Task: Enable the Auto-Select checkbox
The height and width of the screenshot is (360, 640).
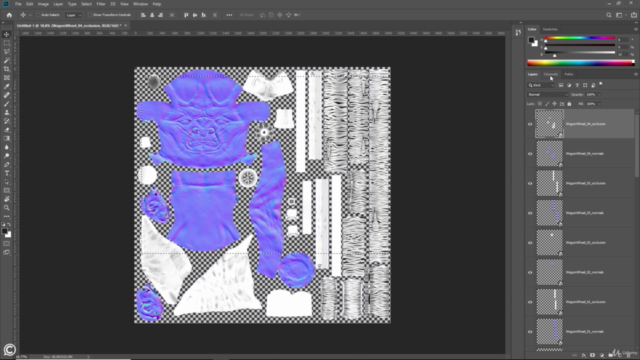Action: (x=38, y=15)
